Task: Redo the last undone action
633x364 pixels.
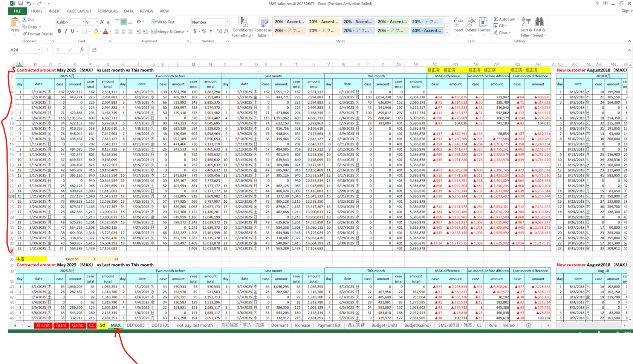Action: [x=39, y=3]
